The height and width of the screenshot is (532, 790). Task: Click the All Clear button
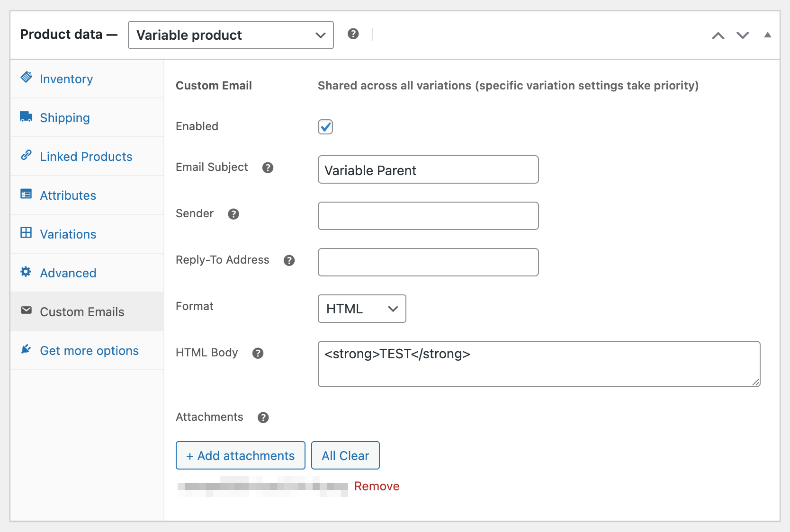point(345,455)
